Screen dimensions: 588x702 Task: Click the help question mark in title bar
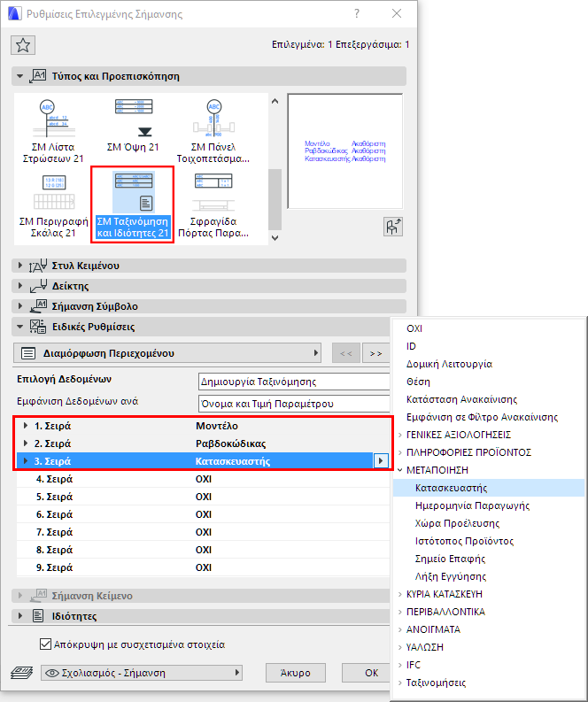[x=357, y=13]
